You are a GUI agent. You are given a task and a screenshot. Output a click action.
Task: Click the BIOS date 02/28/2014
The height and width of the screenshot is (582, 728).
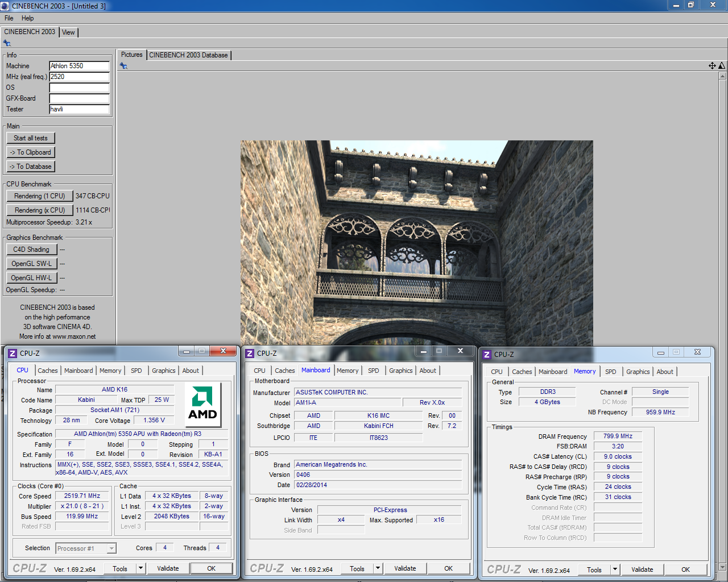pos(311,485)
